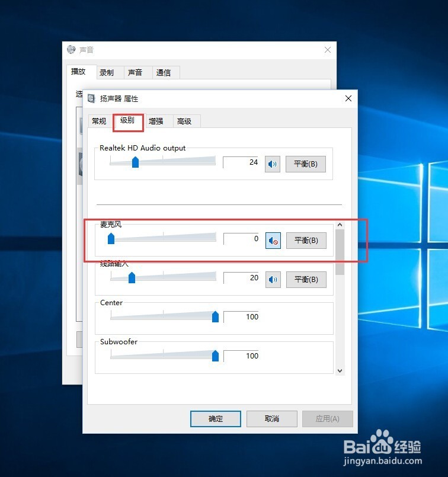Click the levels list scroll down arrow
Image resolution: width=448 pixels, height=477 pixels.
(340, 371)
